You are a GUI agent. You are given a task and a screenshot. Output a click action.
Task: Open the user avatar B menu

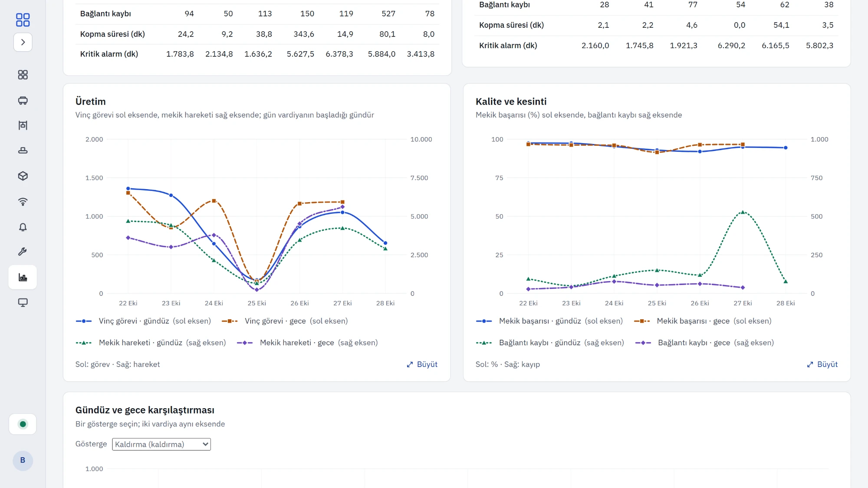point(23,460)
